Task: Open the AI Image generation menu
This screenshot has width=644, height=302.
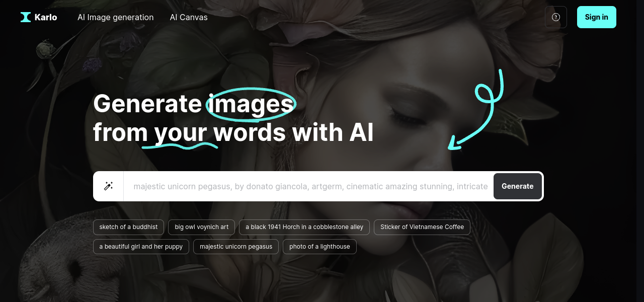Action: click(116, 17)
